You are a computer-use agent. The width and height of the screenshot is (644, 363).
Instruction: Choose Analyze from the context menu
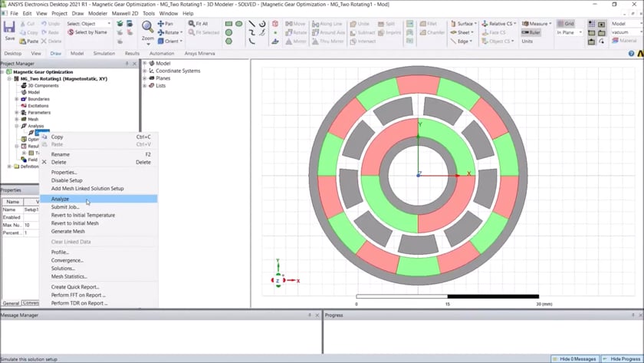(x=99, y=199)
